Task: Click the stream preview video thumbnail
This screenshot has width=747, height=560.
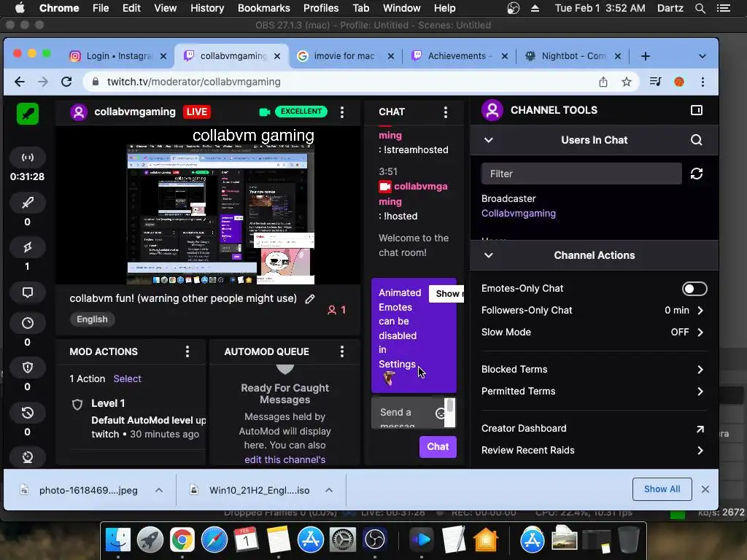Action: (x=208, y=205)
